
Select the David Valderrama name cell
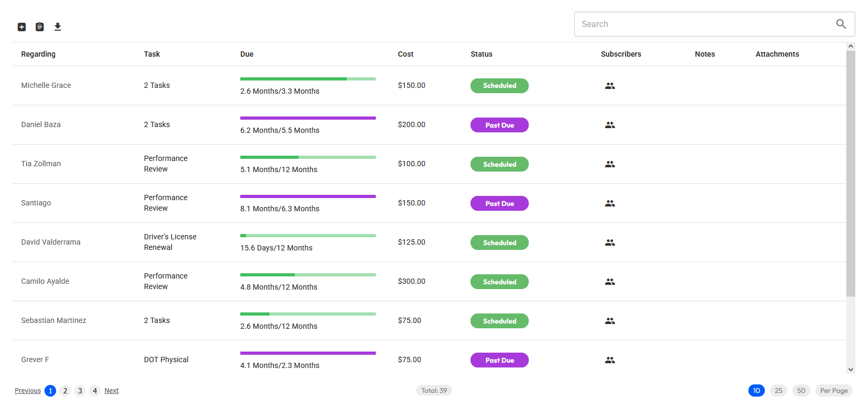pyautogui.click(x=51, y=242)
